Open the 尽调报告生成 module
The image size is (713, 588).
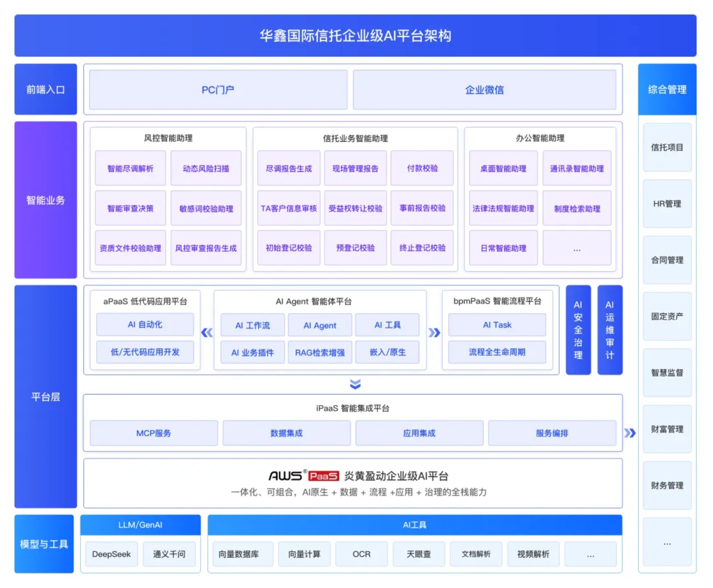click(289, 168)
